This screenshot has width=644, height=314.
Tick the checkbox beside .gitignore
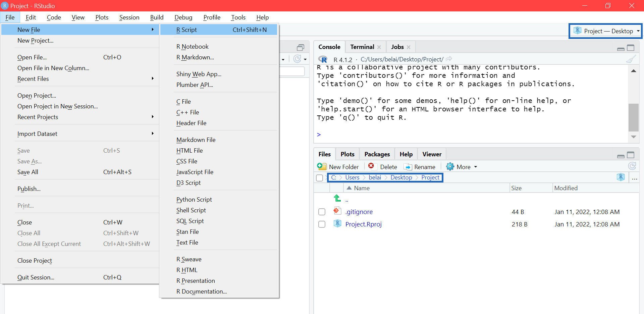tap(322, 212)
